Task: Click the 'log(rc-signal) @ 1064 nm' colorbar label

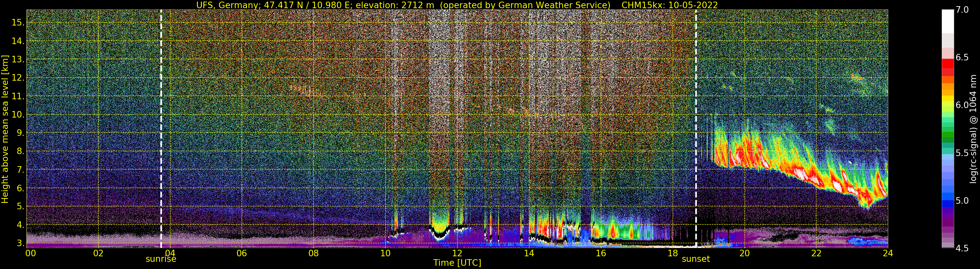Action: pyautogui.click(x=973, y=129)
